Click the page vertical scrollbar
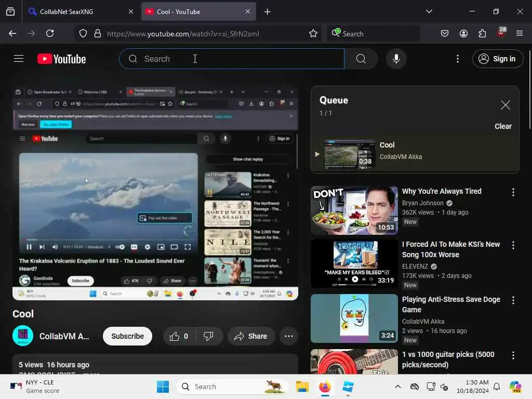The image size is (532, 399). click(529, 90)
